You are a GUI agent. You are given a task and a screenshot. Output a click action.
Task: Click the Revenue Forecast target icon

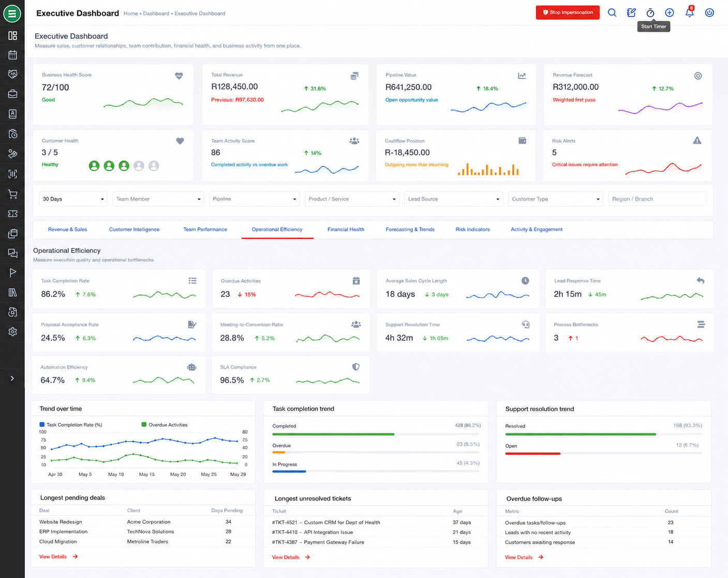[x=698, y=76]
